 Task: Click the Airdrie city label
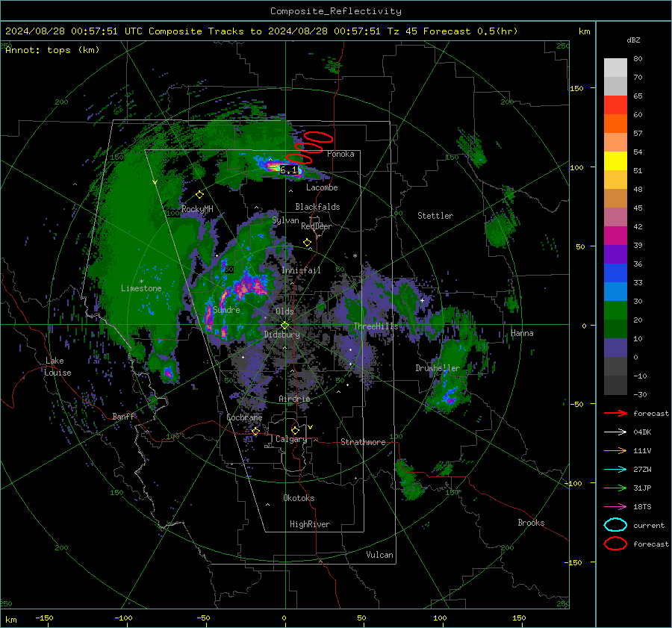[294, 399]
